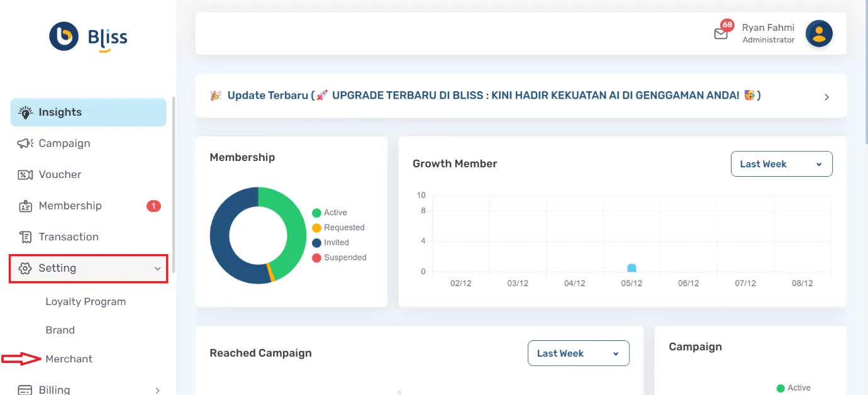Select Loyalty Program in the sidebar
The height and width of the screenshot is (395, 868).
coord(86,302)
